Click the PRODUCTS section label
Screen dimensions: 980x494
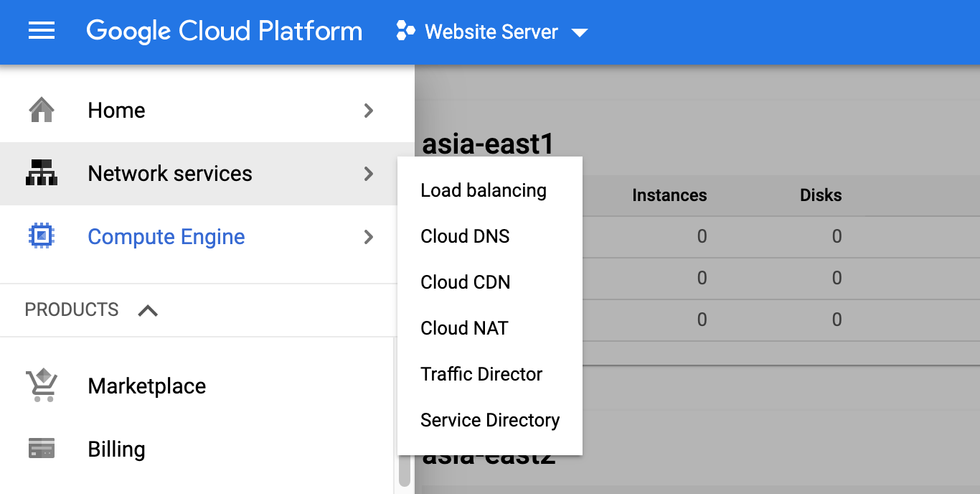click(x=72, y=309)
